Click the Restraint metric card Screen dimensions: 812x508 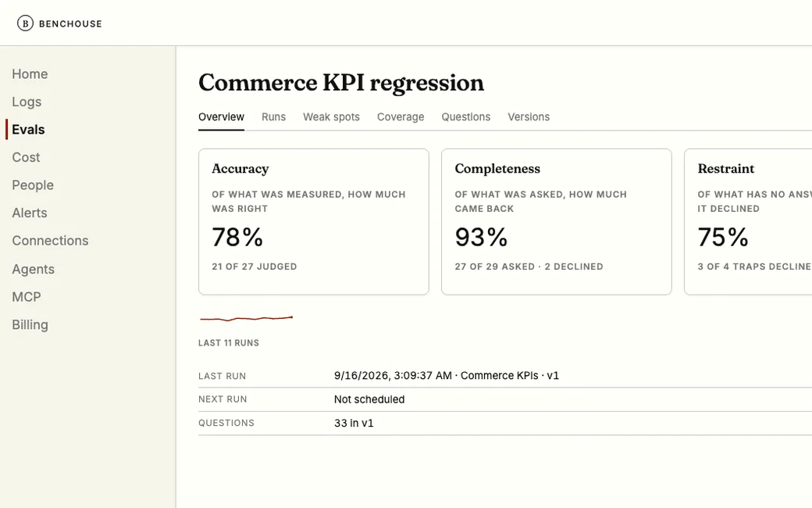[x=748, y=222]
